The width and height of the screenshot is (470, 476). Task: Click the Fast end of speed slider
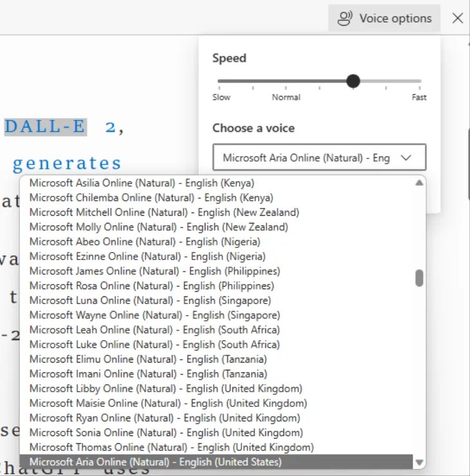[419, 97]
